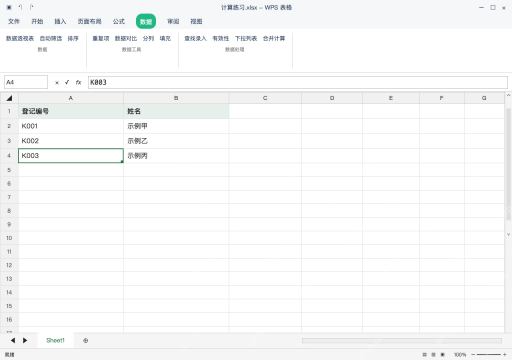
Task: Select the highlighted 数据 tab
Action: point(146,22)
